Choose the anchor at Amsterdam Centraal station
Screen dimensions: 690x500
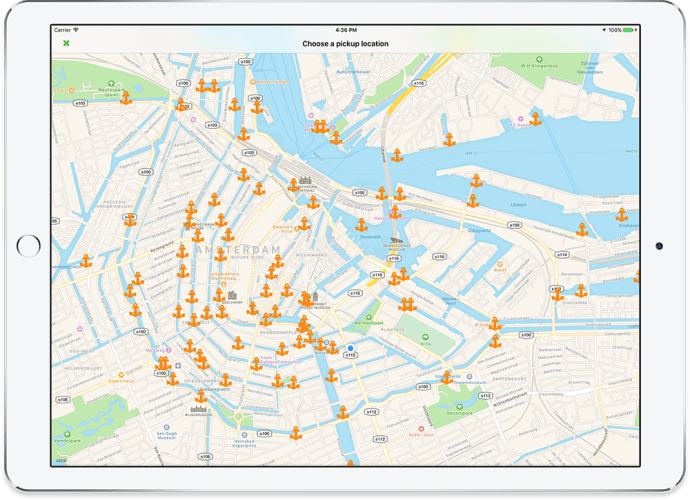pos(294,185)
